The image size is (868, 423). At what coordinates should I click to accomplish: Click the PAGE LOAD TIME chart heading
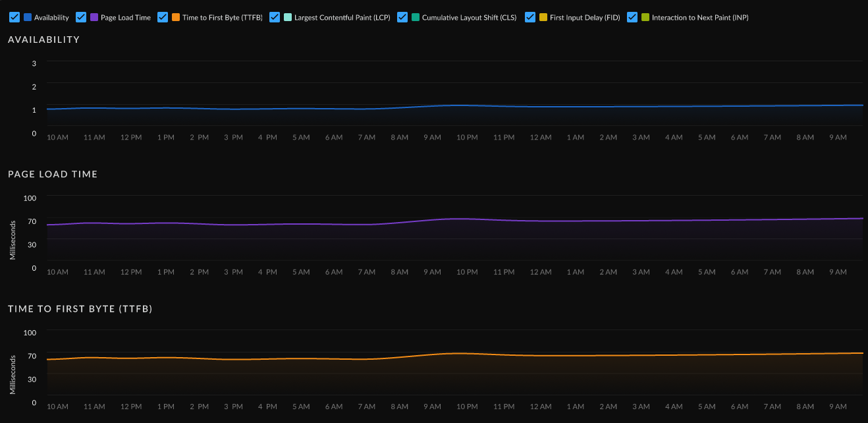coord(53,174)
